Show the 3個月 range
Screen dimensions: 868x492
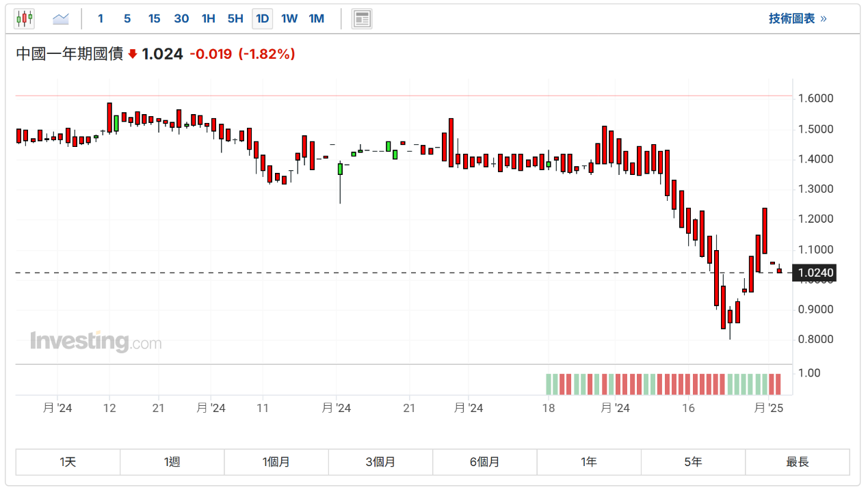point(380,462)
